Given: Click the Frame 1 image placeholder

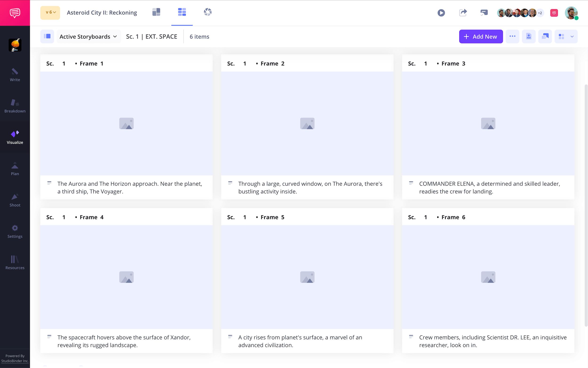Looking at the screenshot, I should [126, 123].
